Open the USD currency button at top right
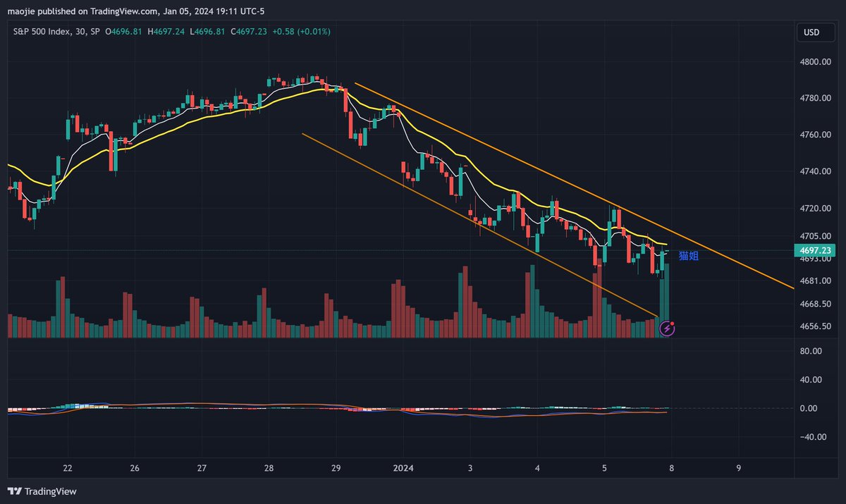This screenshot has width=846, height=504. 815,32
